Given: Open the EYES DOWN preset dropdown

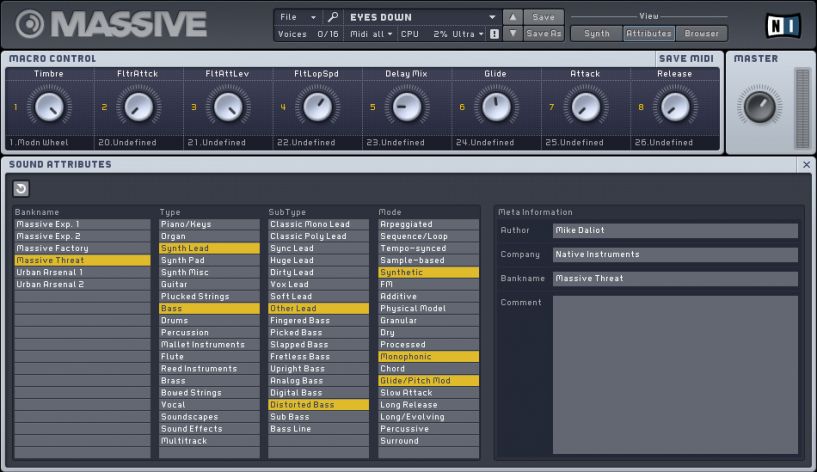Looking at the screenshot, I should 422,17.
